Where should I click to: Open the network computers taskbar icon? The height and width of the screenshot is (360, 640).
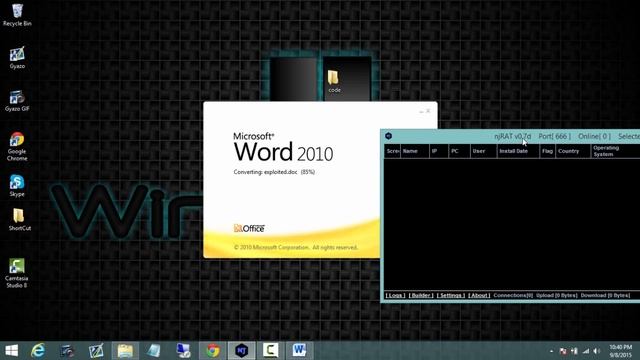(x=183, y=351)
